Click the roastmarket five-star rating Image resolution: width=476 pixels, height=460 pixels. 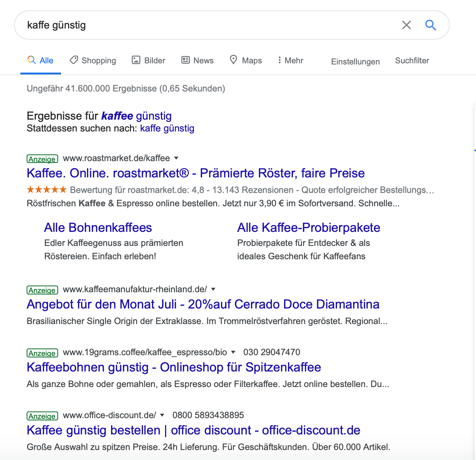(47, 190)
